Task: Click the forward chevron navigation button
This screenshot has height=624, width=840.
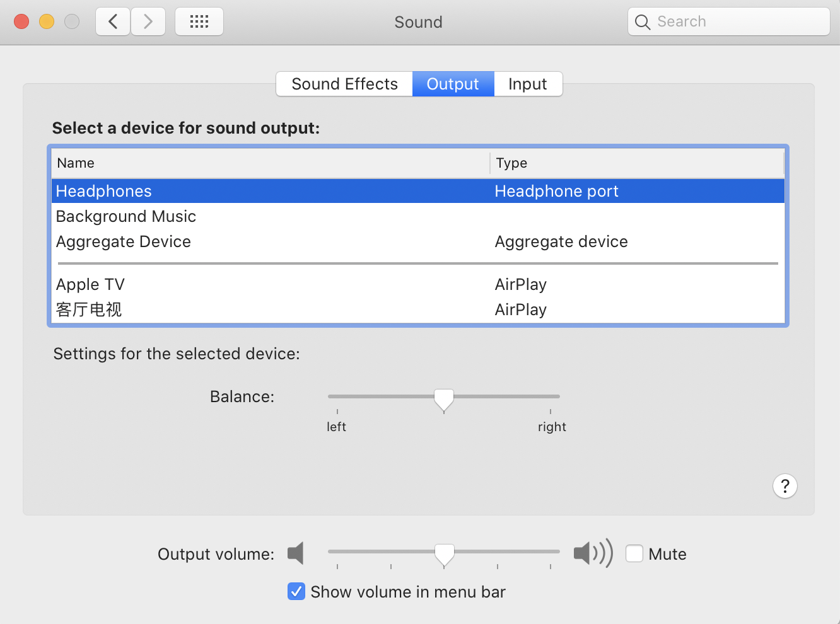Action: pos(148,22)
